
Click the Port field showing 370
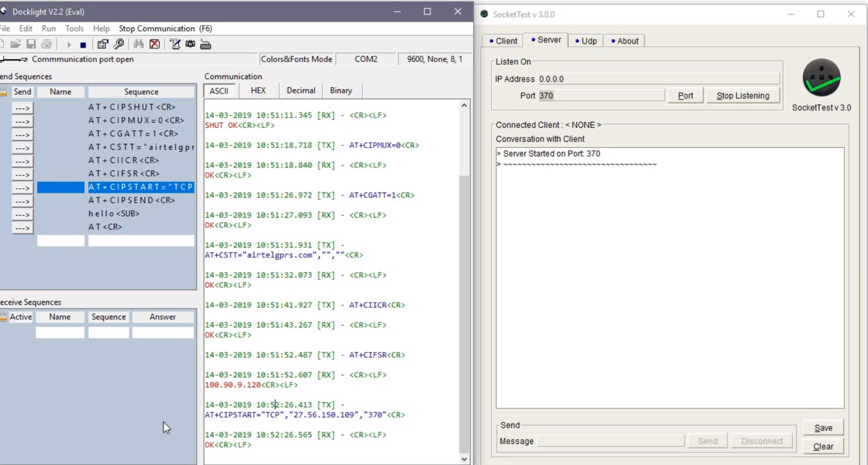point(601,96)
